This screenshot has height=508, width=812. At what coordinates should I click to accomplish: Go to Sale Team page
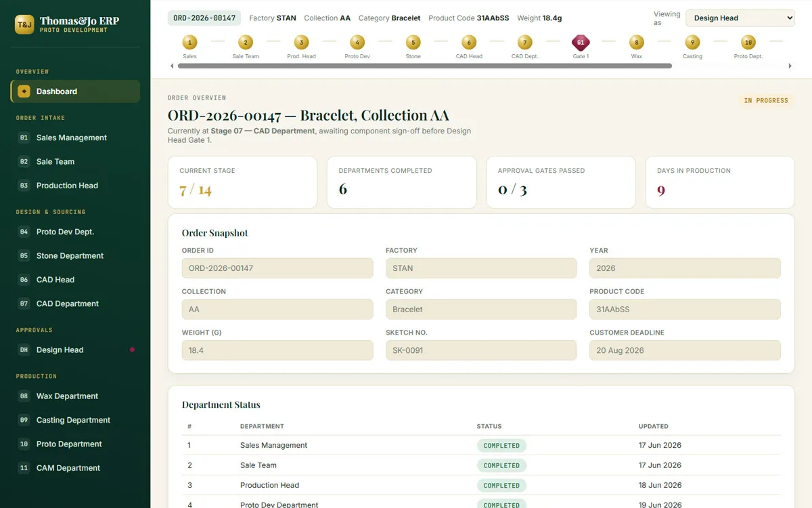pyautogui.click(x=75, y=161)
